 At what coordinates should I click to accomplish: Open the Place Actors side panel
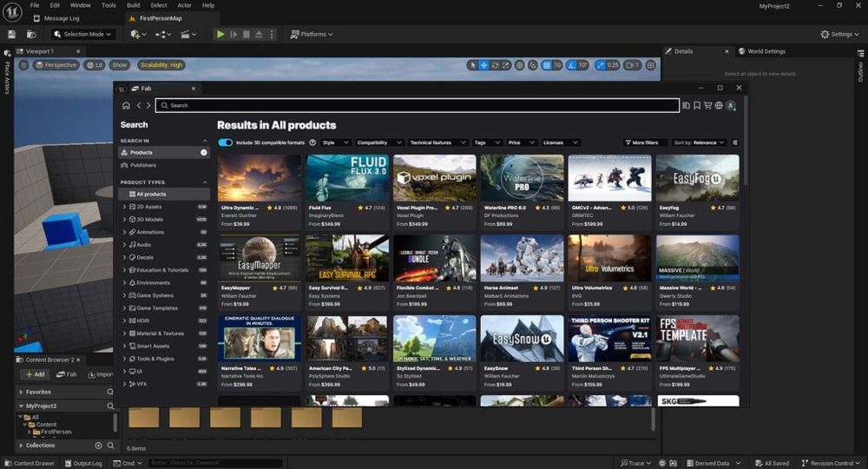click(7, 73)
